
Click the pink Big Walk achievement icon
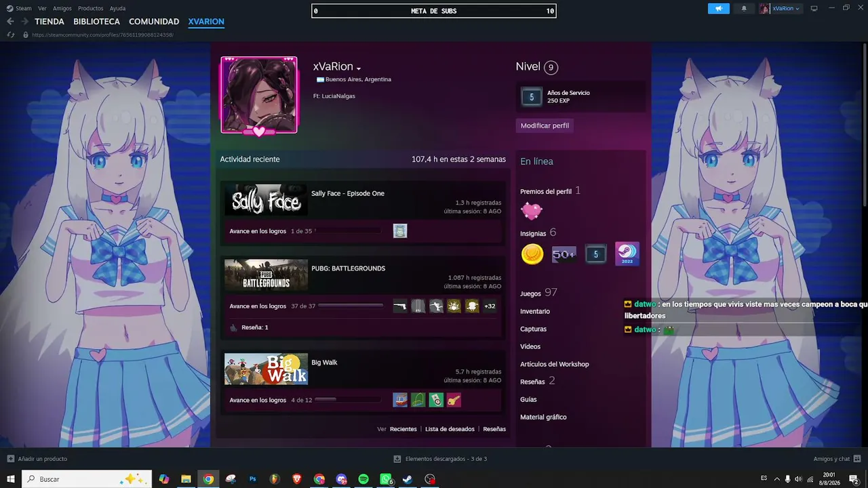(x=454, y=400)
